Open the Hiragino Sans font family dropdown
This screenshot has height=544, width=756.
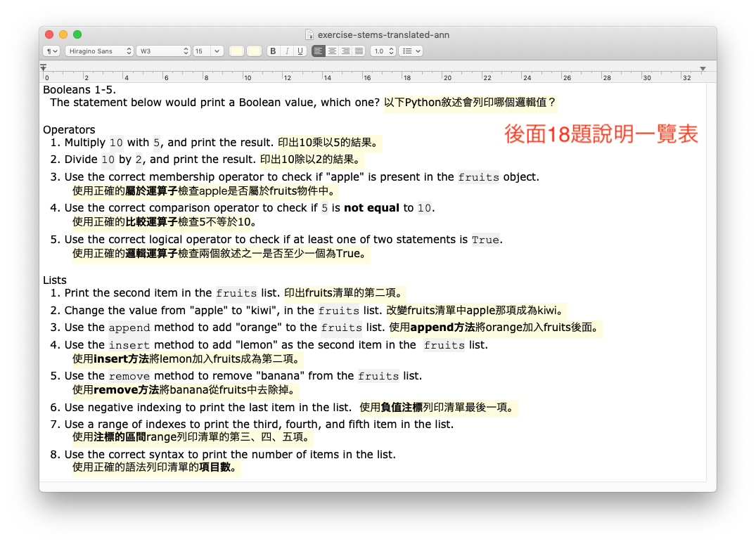coord(99,51)
